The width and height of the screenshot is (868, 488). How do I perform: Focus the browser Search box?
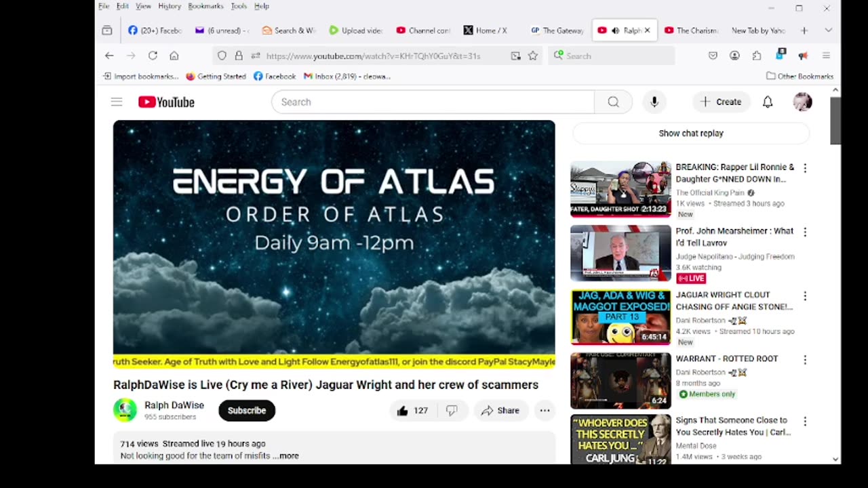point(612,56)
